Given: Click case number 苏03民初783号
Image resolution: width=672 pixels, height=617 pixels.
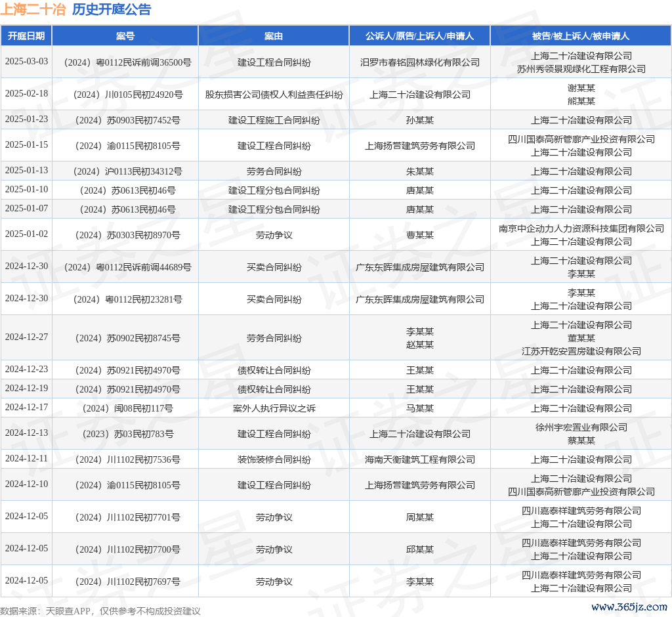Looking at the screenshot, I should point(128,435).
